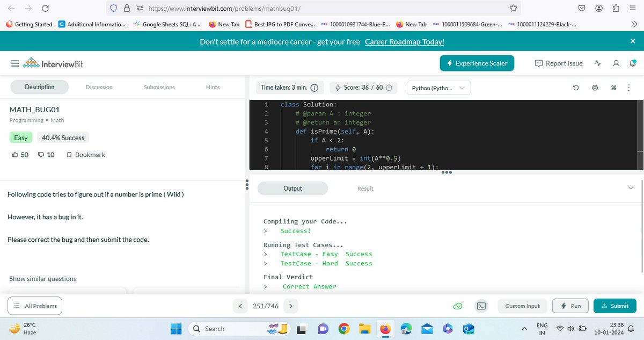Open weather widget 26°C Haze

coord(24,328)
